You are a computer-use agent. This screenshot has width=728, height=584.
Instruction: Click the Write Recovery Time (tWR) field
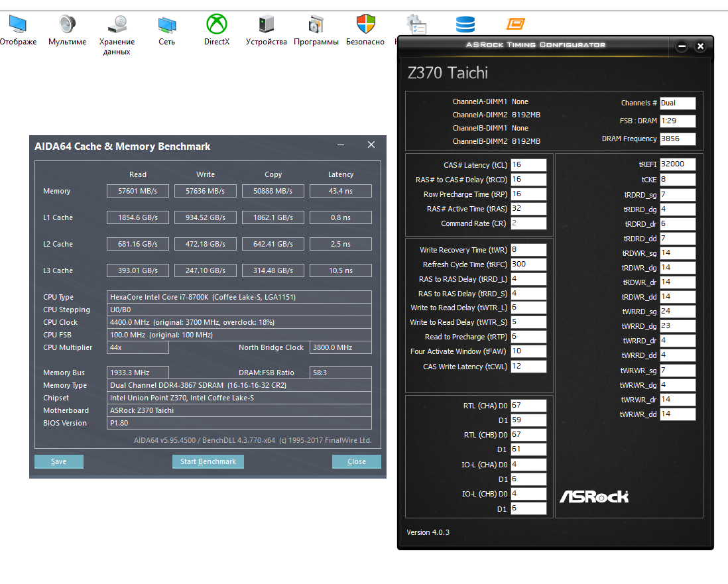coord(528,250)
